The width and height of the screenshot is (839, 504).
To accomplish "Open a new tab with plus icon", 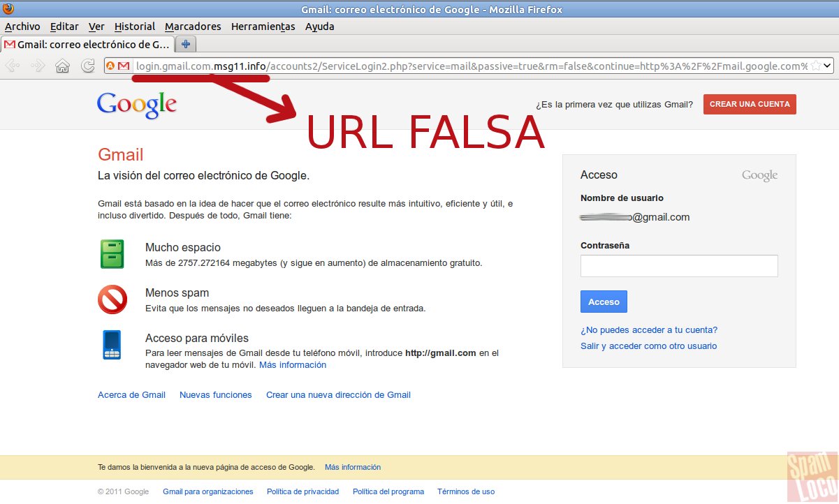I will click(186, 44).
